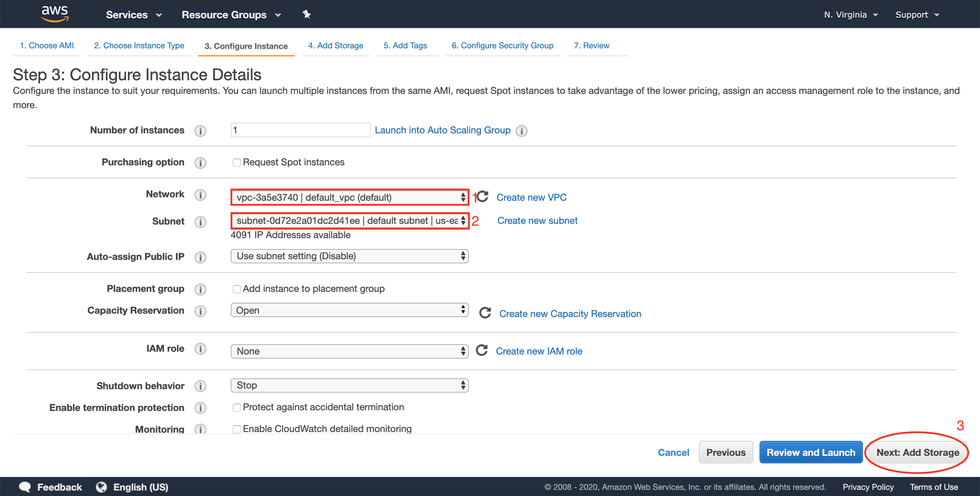The height and width of the screenshot is (496, 980).
Task: Click the Feedback speech bubble icon
Action: [x=25, y=487]
